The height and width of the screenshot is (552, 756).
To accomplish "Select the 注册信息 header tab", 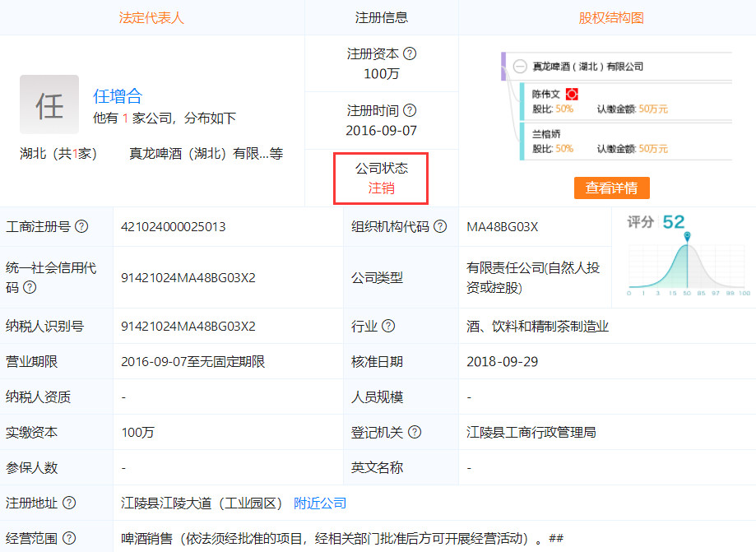I will tap(382, 18).
